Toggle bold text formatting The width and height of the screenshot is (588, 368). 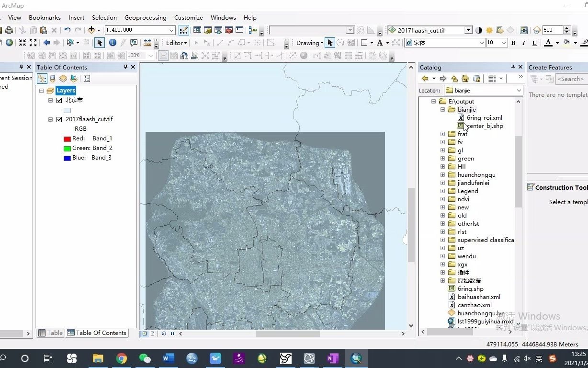pos(513,43)
